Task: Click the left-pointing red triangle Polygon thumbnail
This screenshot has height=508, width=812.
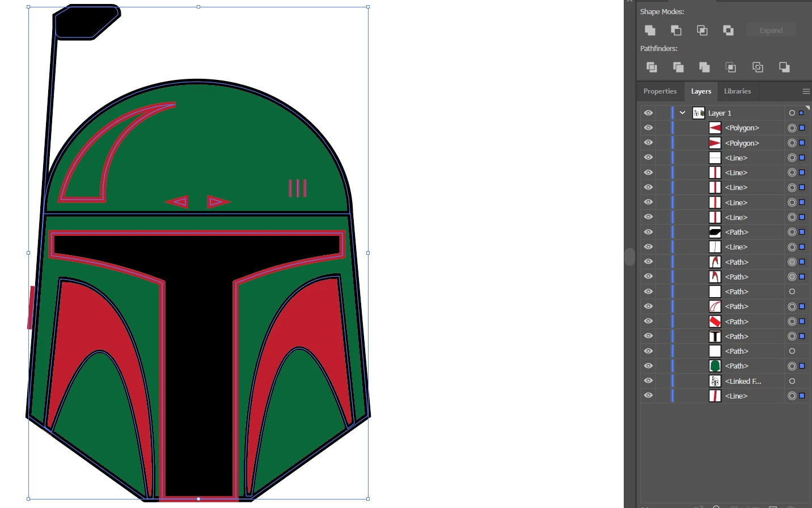Action: (x=715, y=128)
